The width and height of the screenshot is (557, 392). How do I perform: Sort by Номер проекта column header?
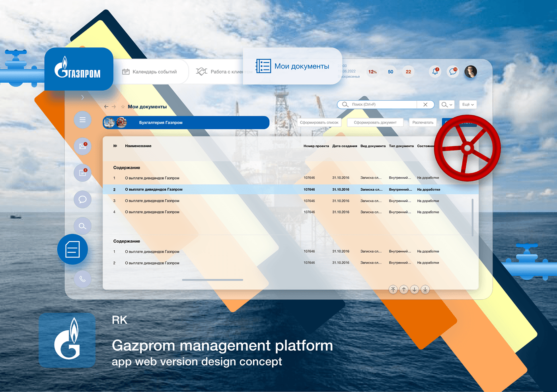[x=316, y=146]
